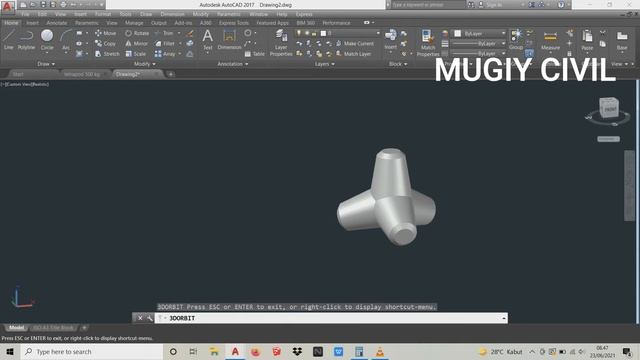Image resolution: width=640 pixels, height=360 pixels.
Task: Click Match Layer button
Action: coord(353,54)
